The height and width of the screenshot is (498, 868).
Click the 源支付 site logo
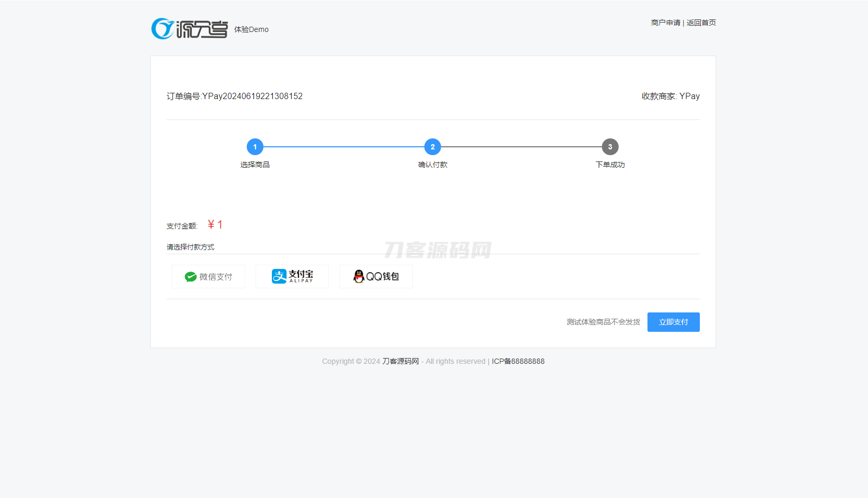coord(189,29)
